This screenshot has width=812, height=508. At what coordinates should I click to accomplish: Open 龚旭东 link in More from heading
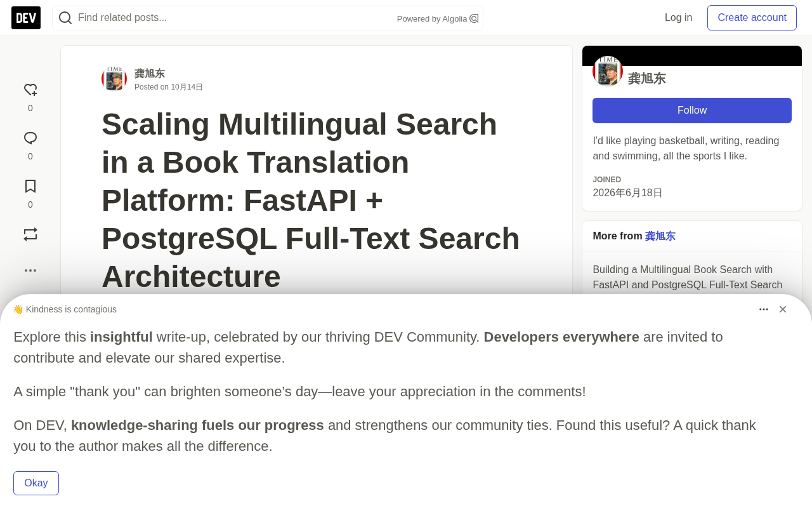660,236
